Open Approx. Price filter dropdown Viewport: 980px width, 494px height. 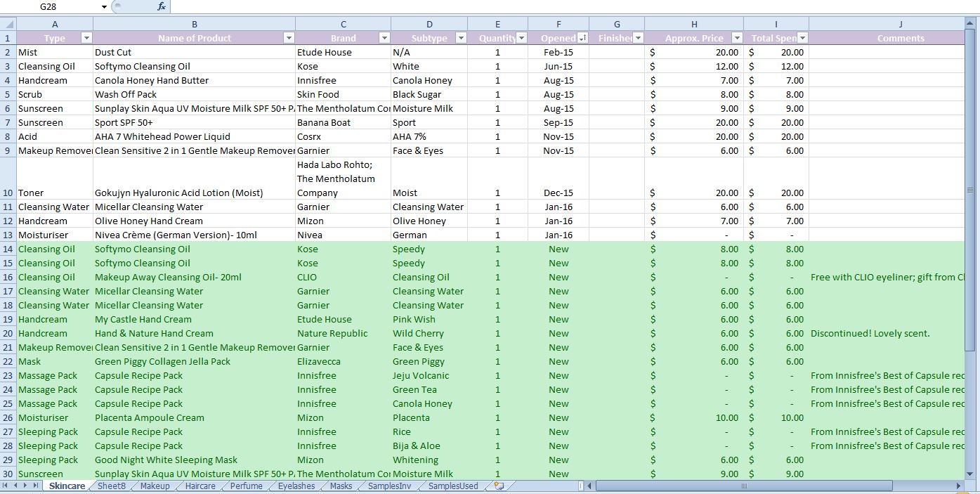[737, 38]
